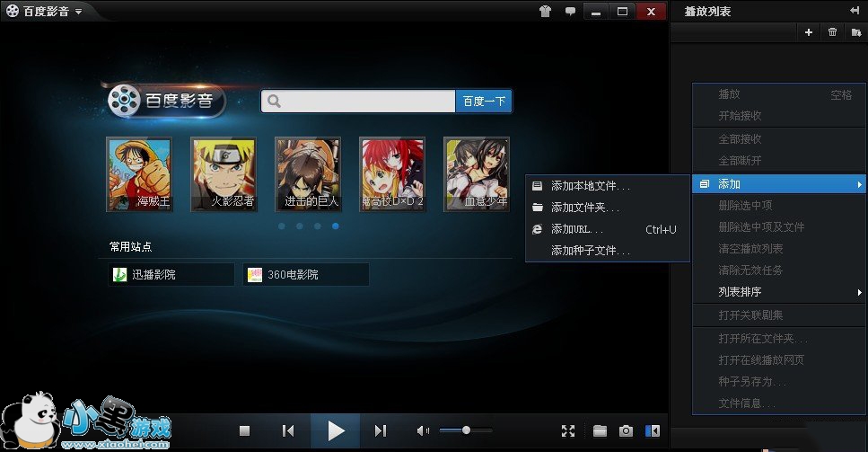Expand the 列表排序 submenu
Screen dimensions: 868x452
click(x=779, y=292)
